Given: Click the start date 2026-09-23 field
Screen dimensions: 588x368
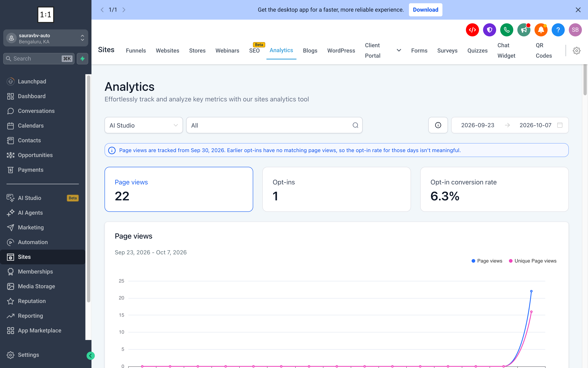Looking at the screenshot, I should [478, 125].
